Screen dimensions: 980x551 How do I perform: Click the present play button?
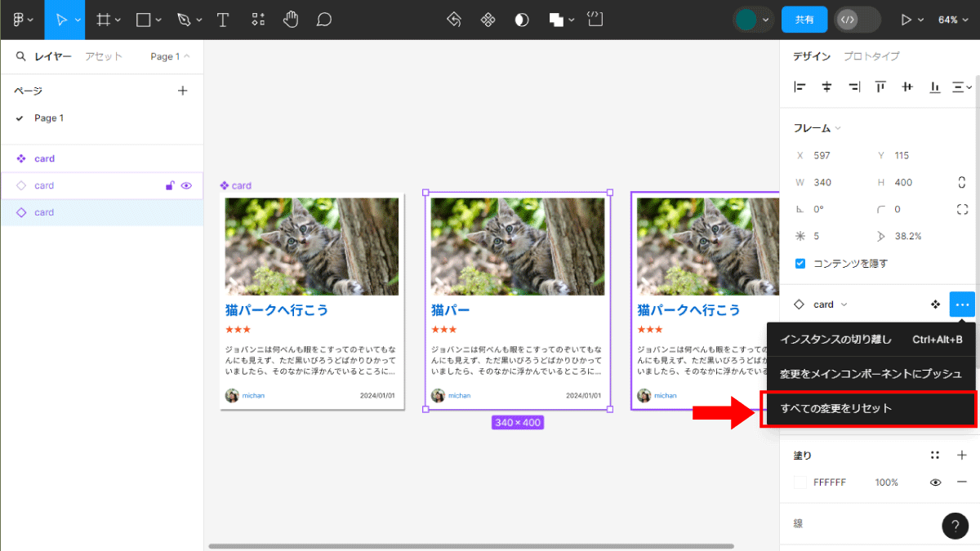[x=906, y=20]
